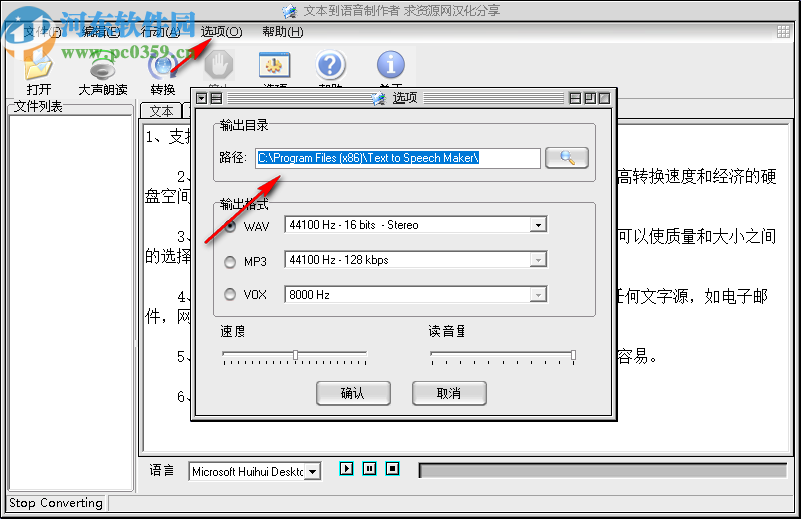The width and height of the screenshot is (801, 519).
Task: Open the 打开 file toolbar icon
Action: point(39,72)
